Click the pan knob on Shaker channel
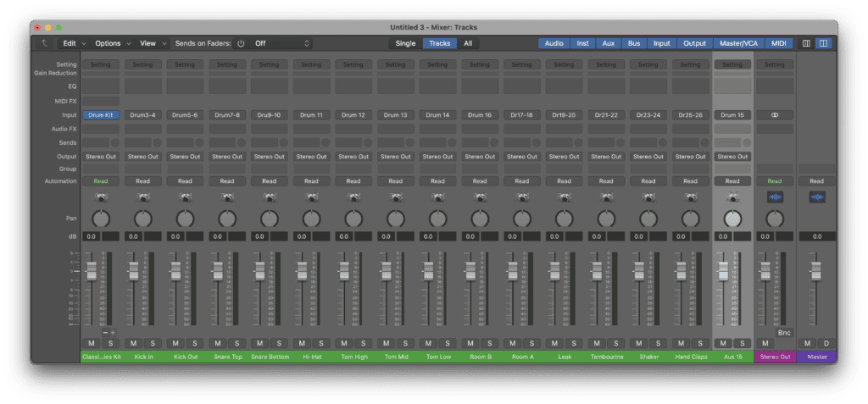Viewport: 868px width, 404px height. click(x=648, y=219)
